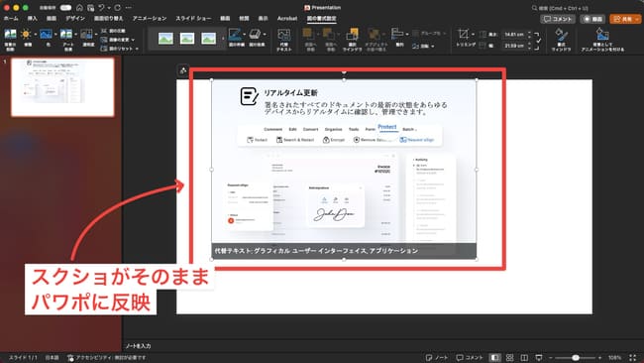Start slide show from status bar icon
Image resolution: width=644 pixels, height=363 pixels.
pyautogui.click(x=538, y=358)
